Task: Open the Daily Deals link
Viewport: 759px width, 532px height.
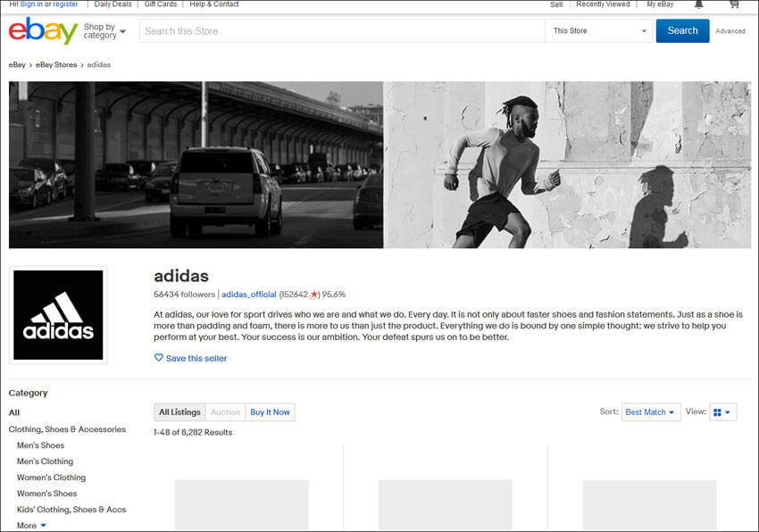Action: pos(113,4)
